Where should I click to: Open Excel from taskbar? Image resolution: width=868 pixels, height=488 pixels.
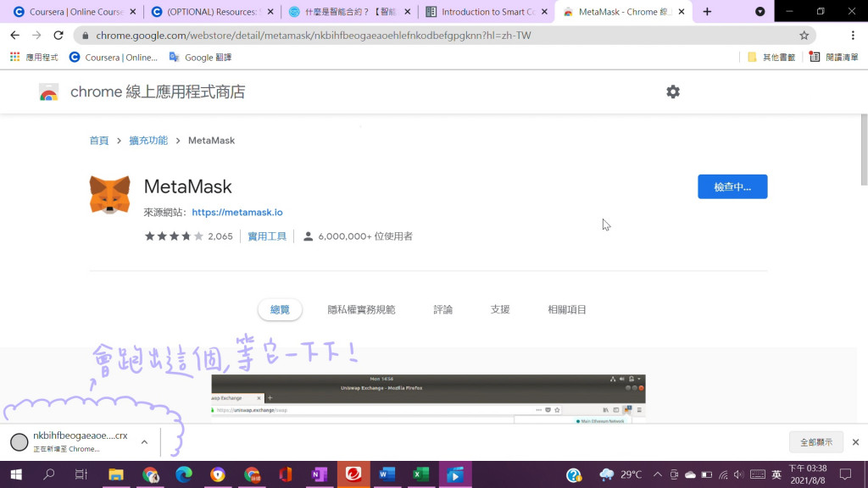(x=421, y=474)
